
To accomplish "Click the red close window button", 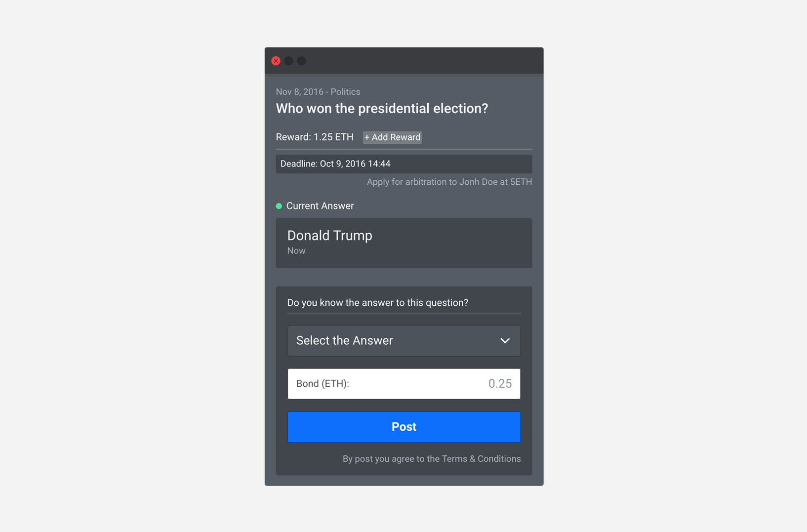I will pyautogui.click(x=276, y=61).
